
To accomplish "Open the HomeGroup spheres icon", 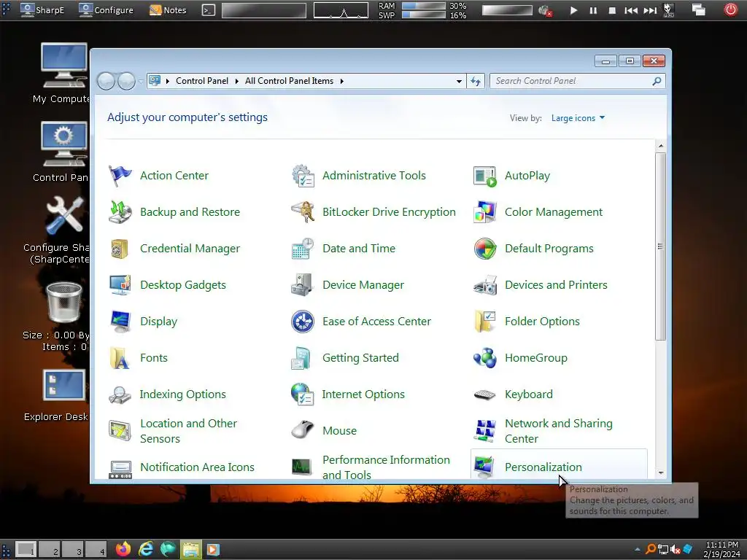I will 485,358.
